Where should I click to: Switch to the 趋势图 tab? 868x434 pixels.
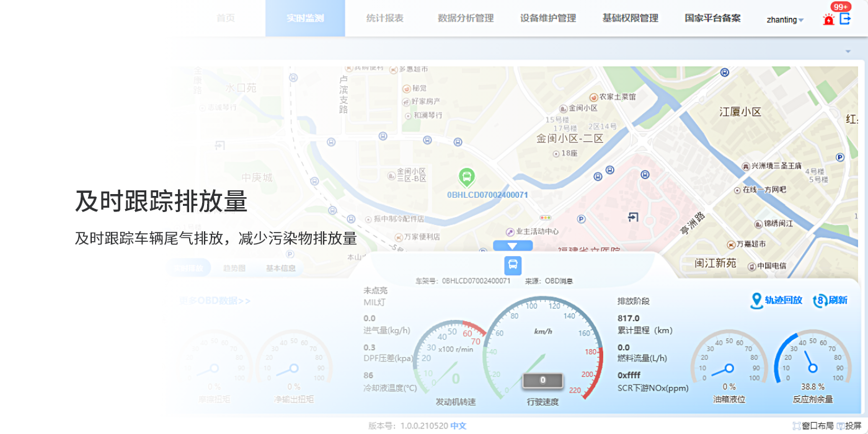pos(234,268)
